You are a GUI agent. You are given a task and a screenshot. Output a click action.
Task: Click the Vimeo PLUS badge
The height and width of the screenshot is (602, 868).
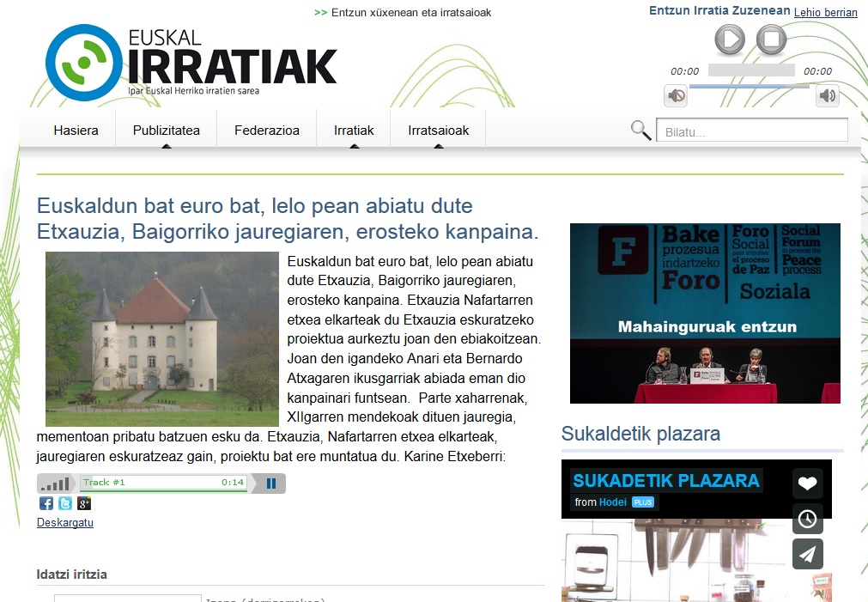(643, 502)
